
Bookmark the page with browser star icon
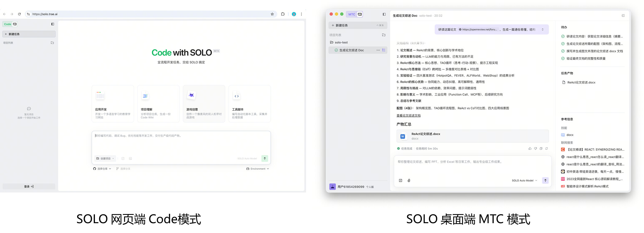[272, 14]
